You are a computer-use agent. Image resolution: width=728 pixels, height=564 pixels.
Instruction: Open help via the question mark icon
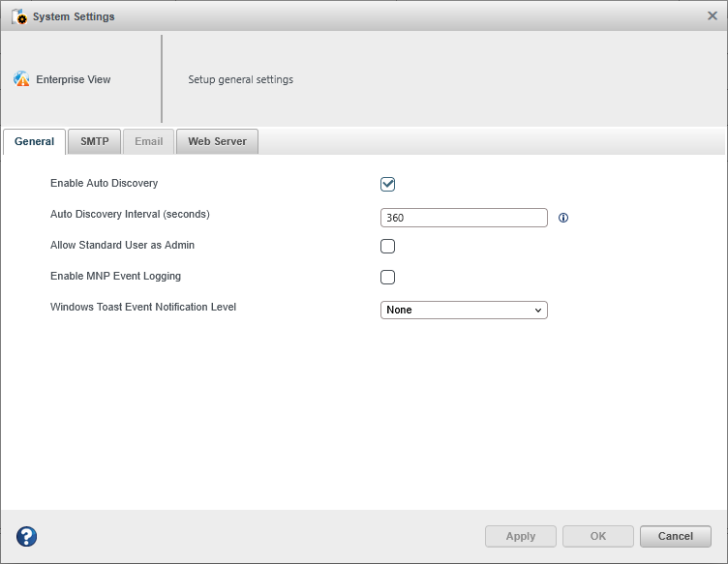[27, 536]
